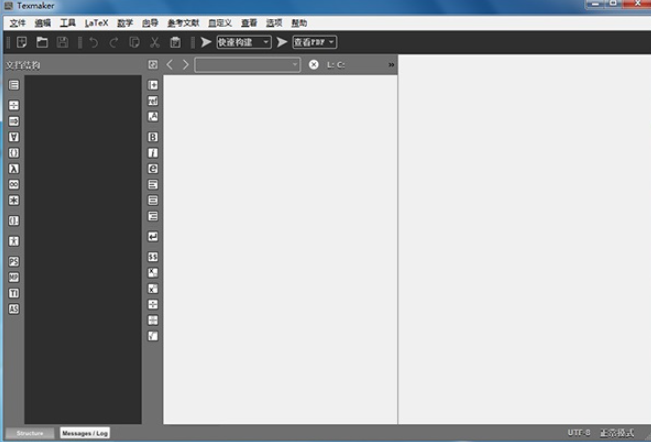This screenshot has height=442, width=651.
Task: Choose font size with the A icon
Action: [x=153, y=117]
